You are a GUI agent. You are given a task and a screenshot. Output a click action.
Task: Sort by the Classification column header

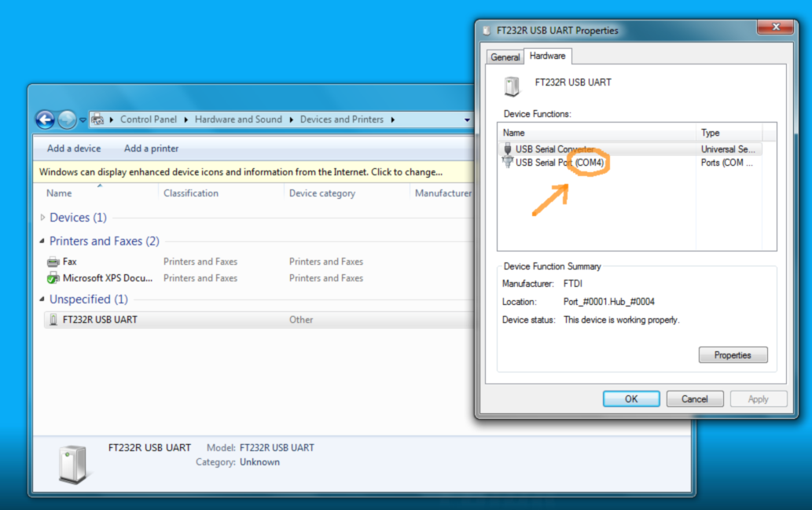191,193
